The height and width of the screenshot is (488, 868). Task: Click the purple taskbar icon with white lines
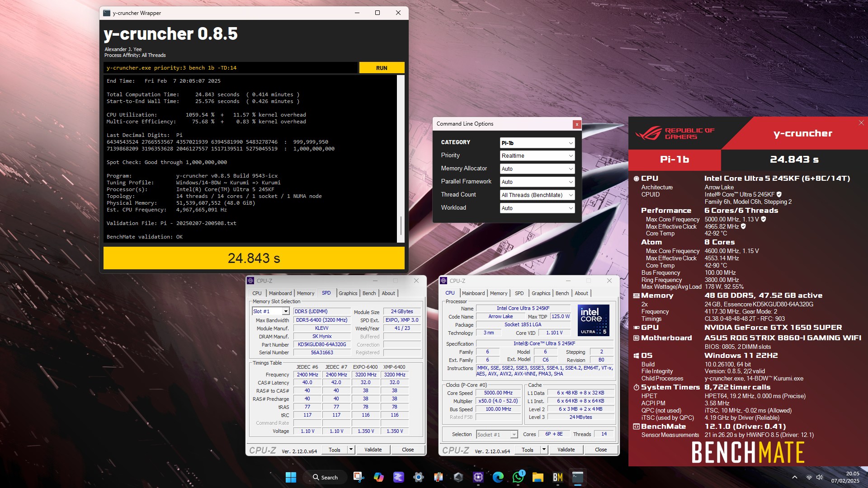click(398, 477)
